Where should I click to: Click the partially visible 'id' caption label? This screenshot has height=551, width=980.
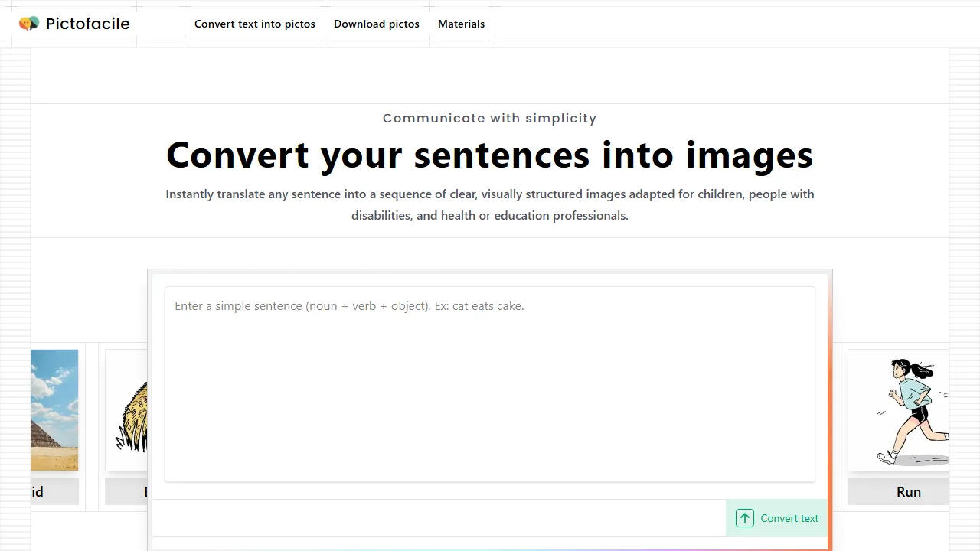click(x=36, y=491)
